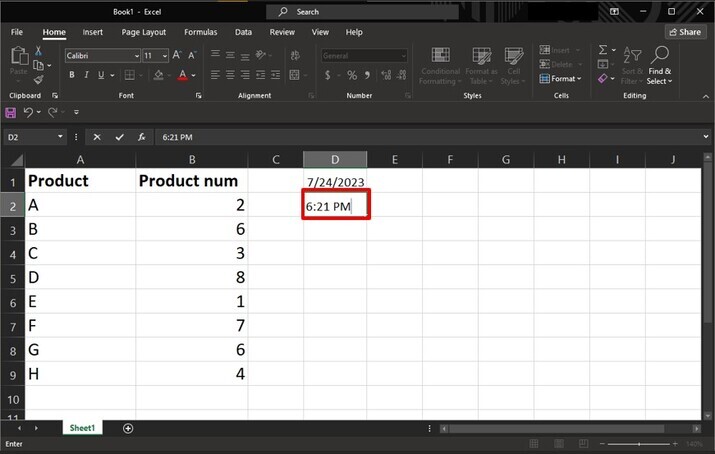This screenshot has height=454, width=715.
Task: Open the File menu
Action: (17, 32)
